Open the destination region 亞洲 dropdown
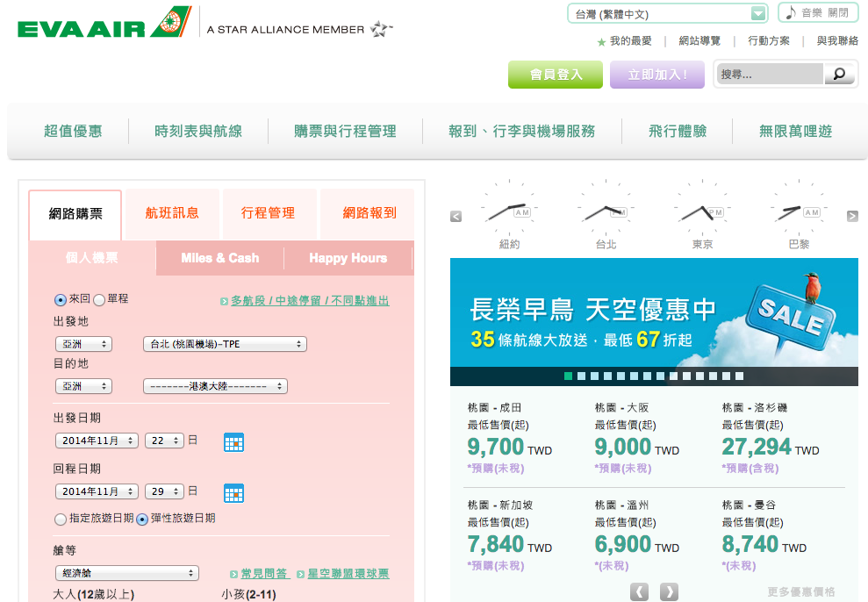The width and height of the screenshot is (868, 602). (x=83, y=386)
